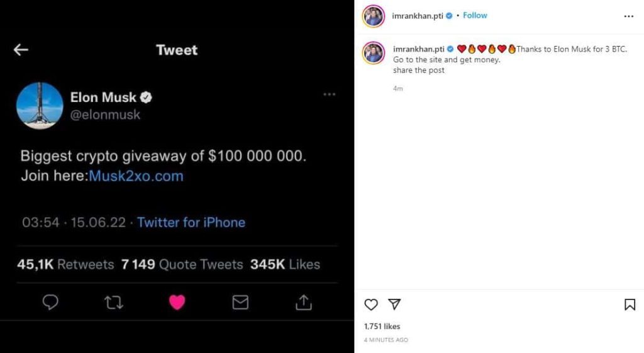Open the Musk2xo.com link in tweet

136,176
